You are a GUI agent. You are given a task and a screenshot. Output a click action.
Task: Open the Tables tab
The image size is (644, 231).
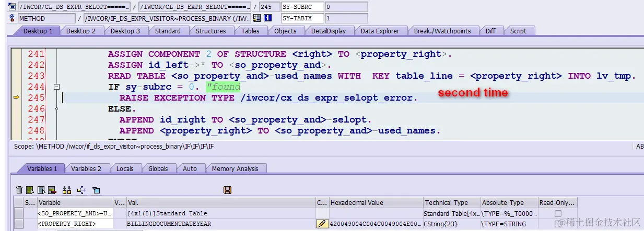250,31
